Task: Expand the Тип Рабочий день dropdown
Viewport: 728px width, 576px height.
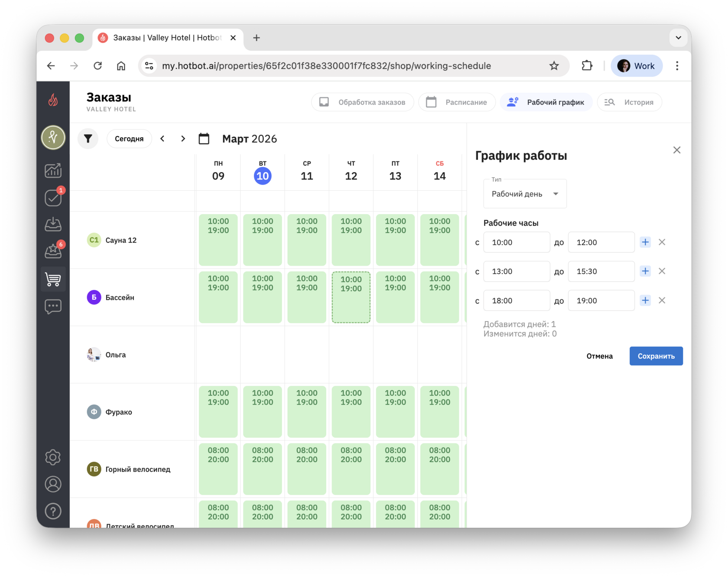Action: [525, 194]
